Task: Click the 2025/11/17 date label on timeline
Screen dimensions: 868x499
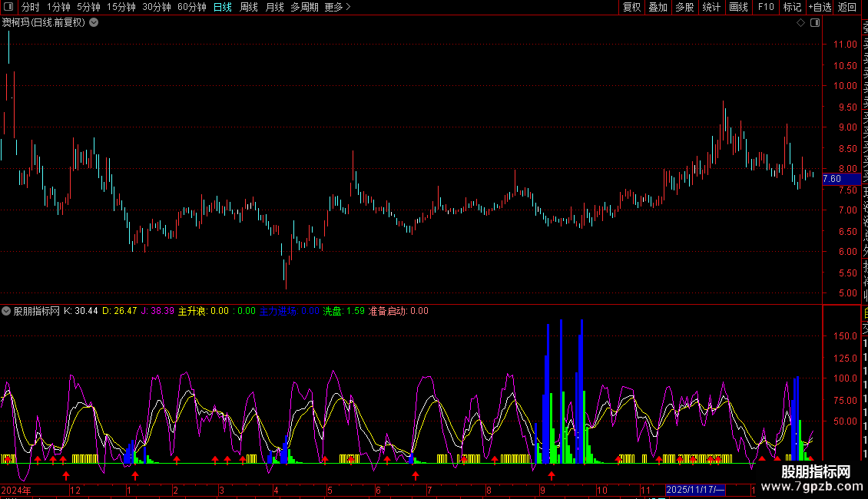Action: pyautogui.click(x=695, y=490)
